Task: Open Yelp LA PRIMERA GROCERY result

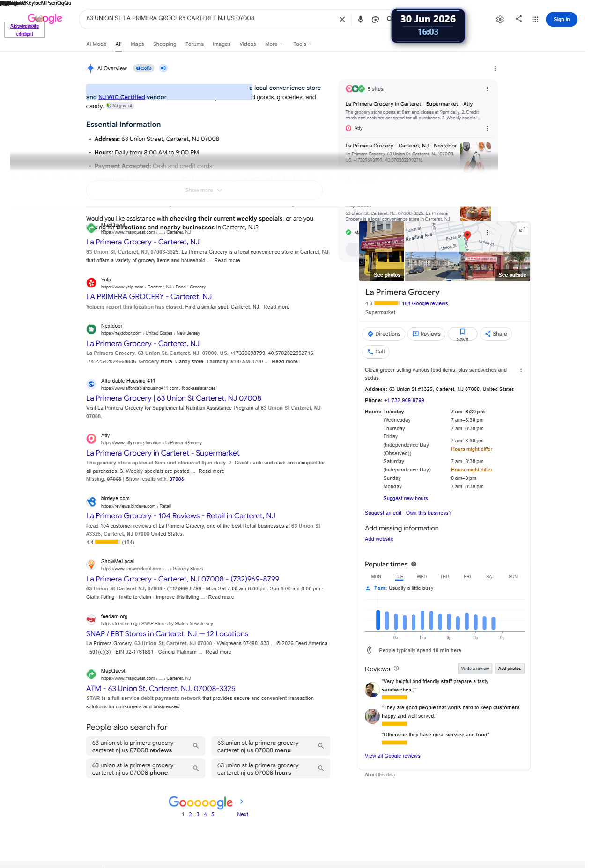Action: [x=149, y=297]
